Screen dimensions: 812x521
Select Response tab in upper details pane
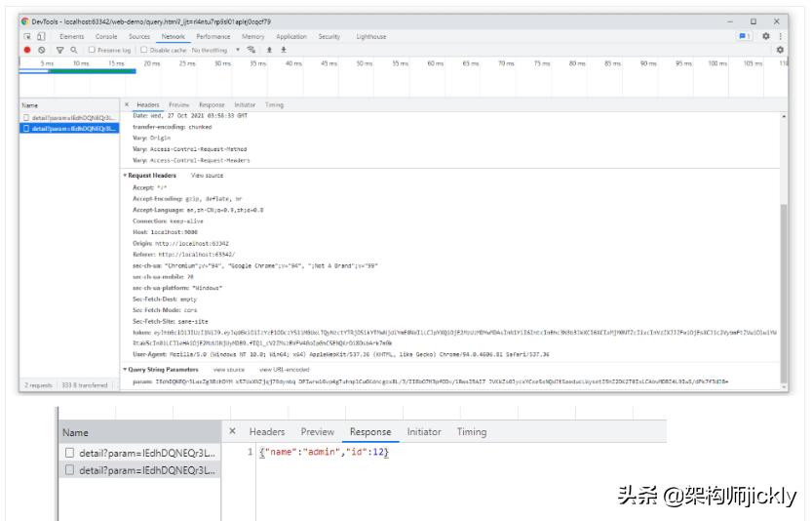pos(212,104)
